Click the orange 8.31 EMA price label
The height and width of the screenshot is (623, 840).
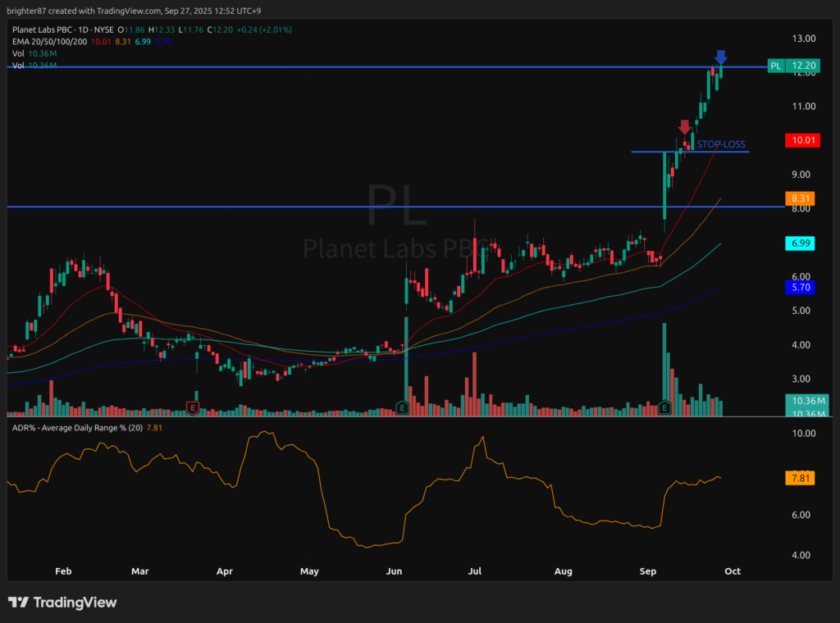click(x=801, y=198)
